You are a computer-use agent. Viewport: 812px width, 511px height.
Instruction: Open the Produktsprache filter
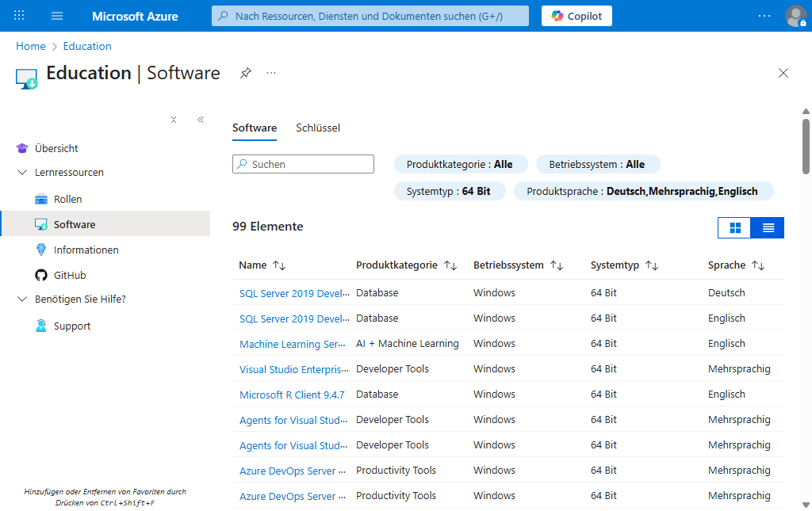pos(643,192)
